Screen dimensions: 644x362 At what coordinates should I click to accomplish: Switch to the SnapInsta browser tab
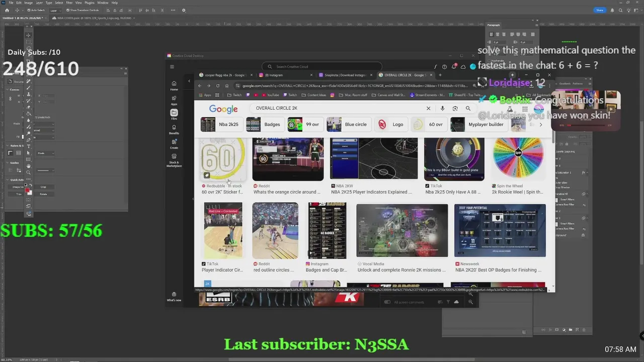345,75
